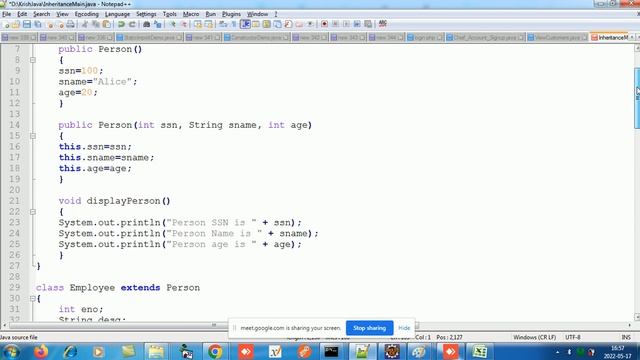Collapse the parameterized constructor fold at line 15
640x360 pixels.
tap(33, 136)
